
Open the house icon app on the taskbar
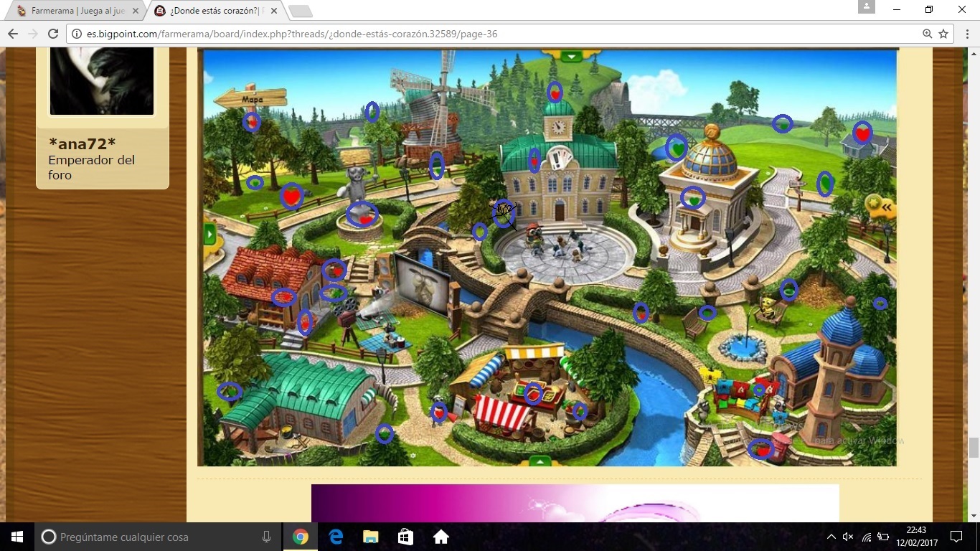(x=440, y=537)
